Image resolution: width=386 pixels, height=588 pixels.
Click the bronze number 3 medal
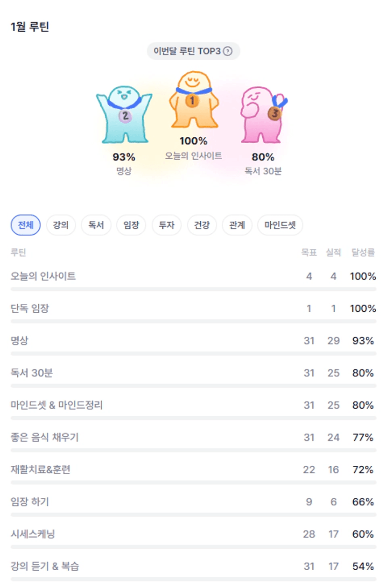pos(274,113)
